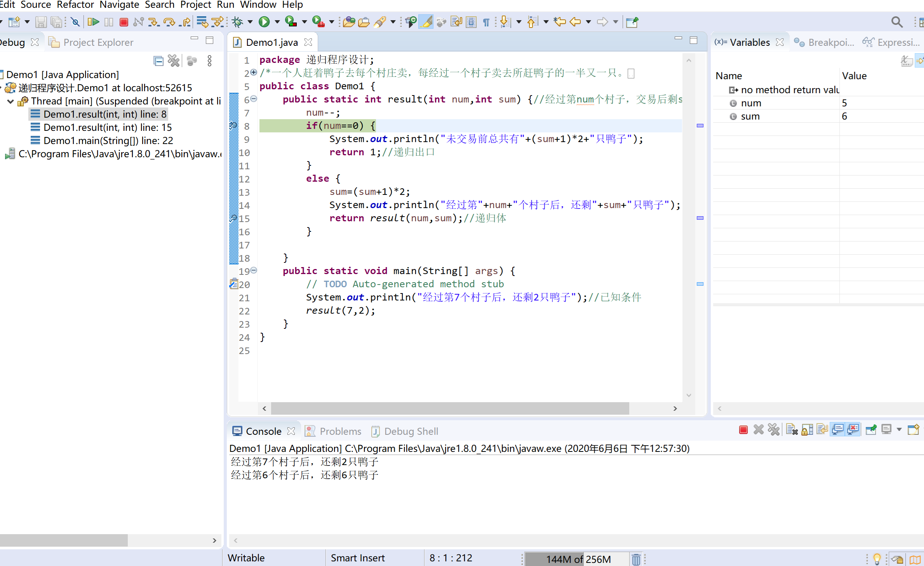Click the Run Garbage Collector trash icon
The image size is (924, 566).
[636, 559]
